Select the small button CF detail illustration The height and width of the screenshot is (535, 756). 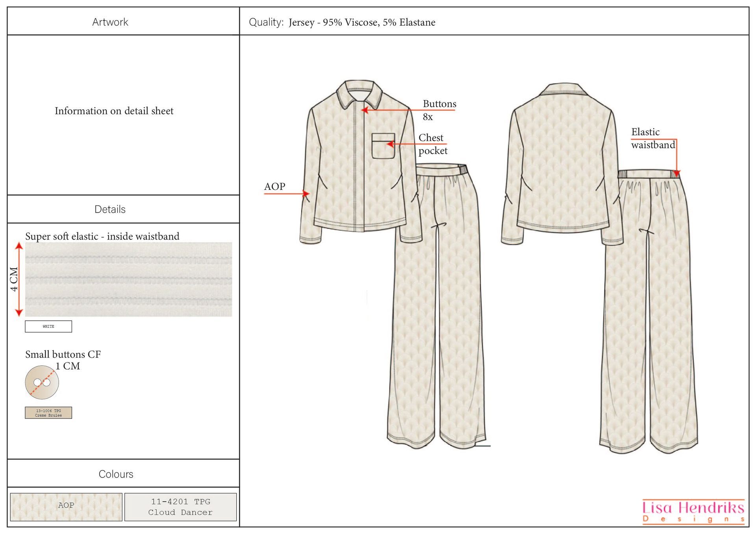point(41,382)
